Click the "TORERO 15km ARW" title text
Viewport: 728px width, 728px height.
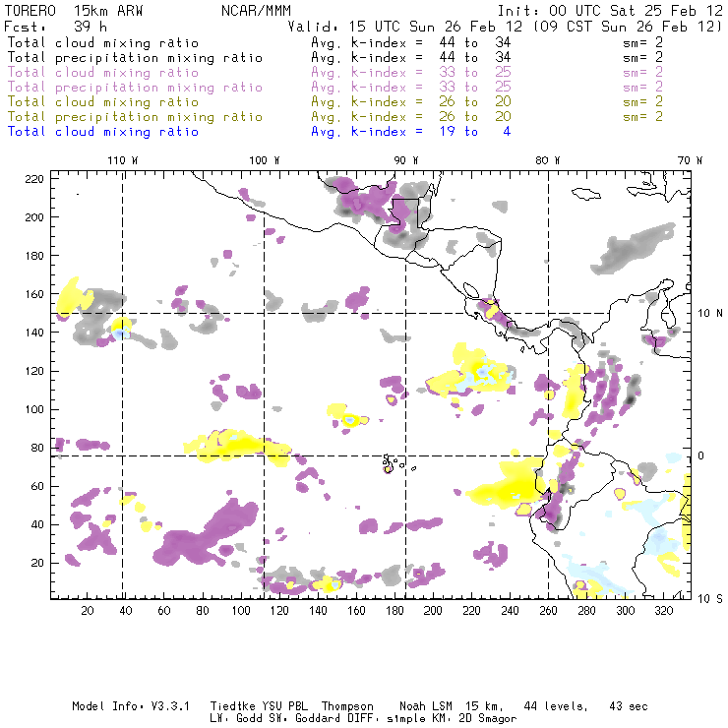pos(74,11)
